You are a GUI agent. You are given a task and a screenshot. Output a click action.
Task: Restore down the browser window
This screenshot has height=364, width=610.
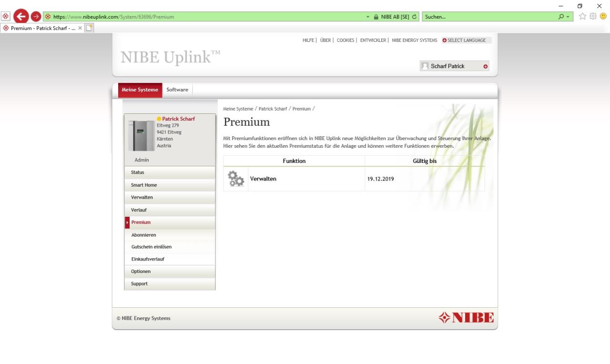pyautogui.click(x=579, y=6)
